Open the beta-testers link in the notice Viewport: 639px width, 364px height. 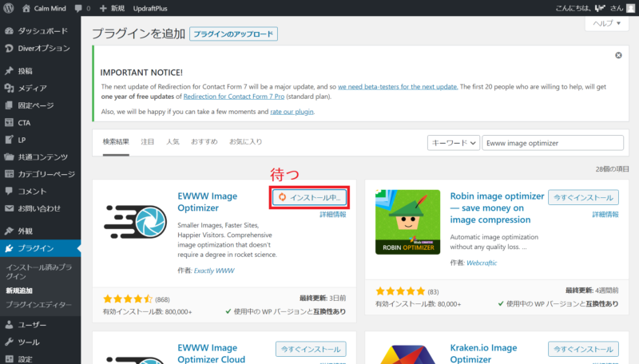[398, 87]
